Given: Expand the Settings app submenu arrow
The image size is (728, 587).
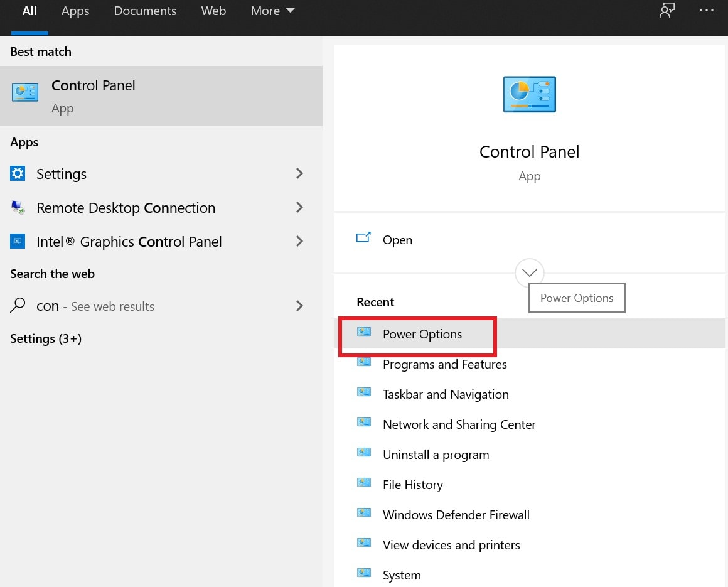Looking at the screenshot, I should (299, 174).
